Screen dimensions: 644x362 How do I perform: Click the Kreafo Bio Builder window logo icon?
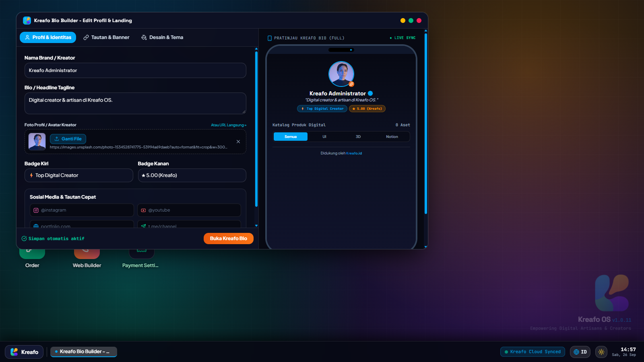tap(27, 21)
